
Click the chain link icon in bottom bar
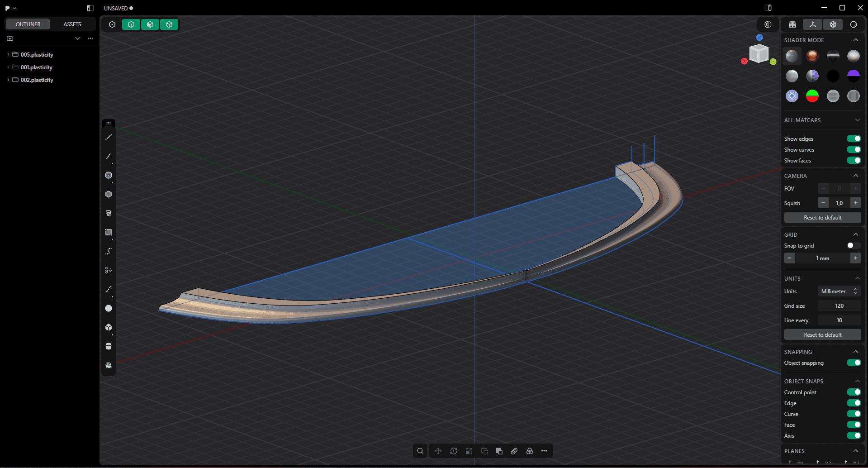(514, 451)
